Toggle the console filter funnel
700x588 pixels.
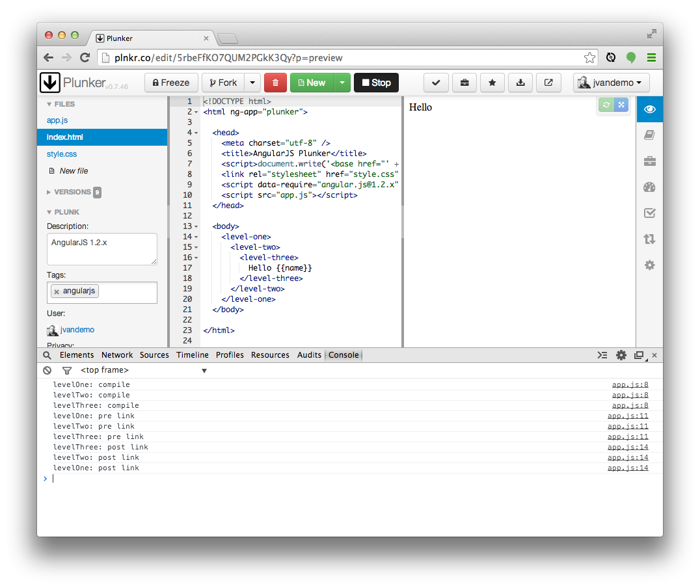point(66,370)
